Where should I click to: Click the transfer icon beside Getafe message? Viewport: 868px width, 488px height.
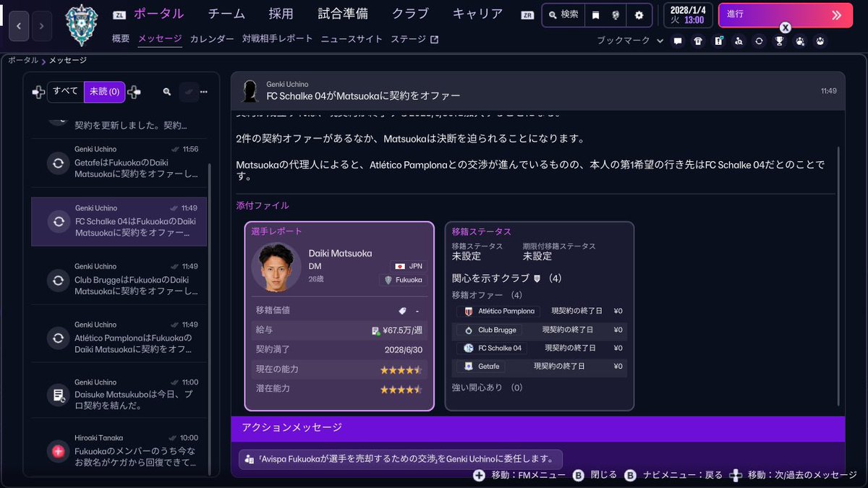tap(58, 163)
